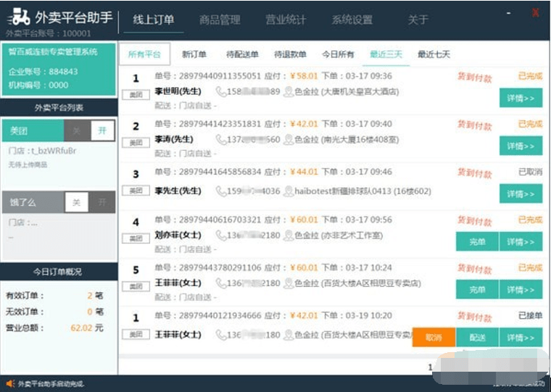Open 详情 for 李先生's cancelled order
Screen dimensions: 551x392
(x=521, y=193)
